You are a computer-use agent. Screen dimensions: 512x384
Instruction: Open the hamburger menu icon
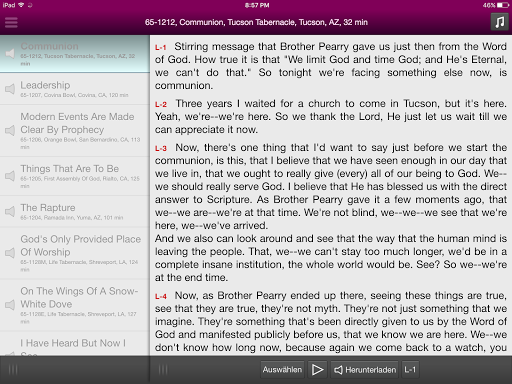11,22
